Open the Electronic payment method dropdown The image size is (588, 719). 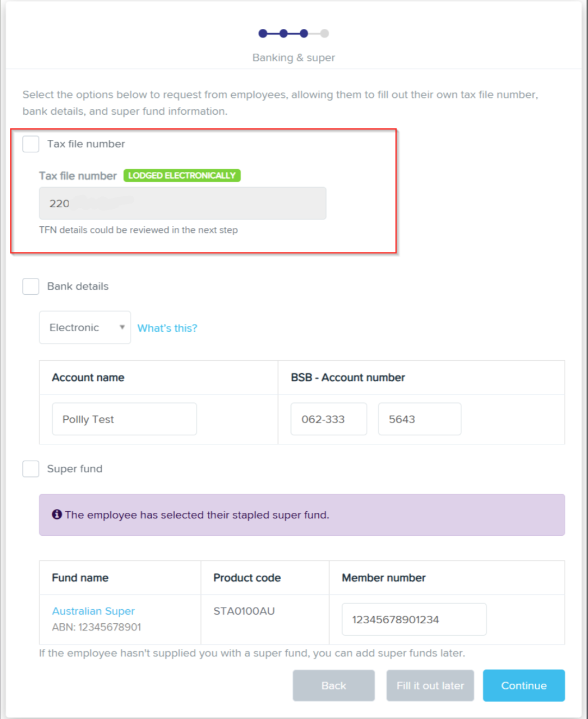pos(85,327)
